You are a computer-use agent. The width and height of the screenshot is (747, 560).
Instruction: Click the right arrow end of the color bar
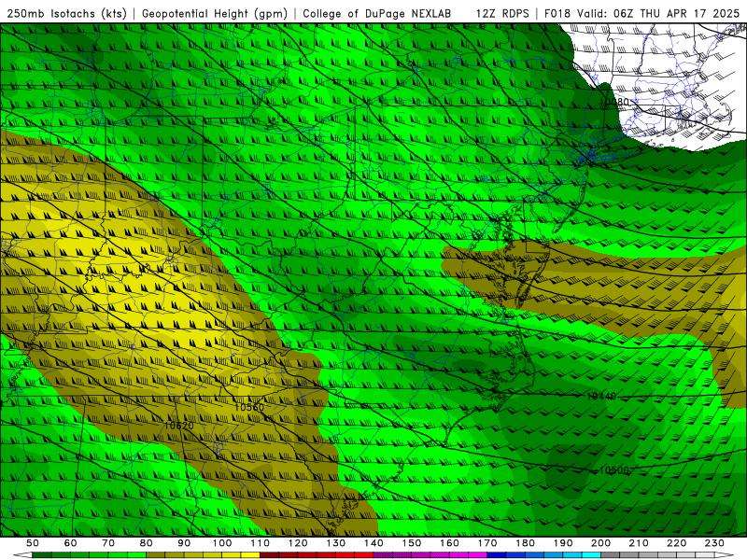tap(725, 555)
